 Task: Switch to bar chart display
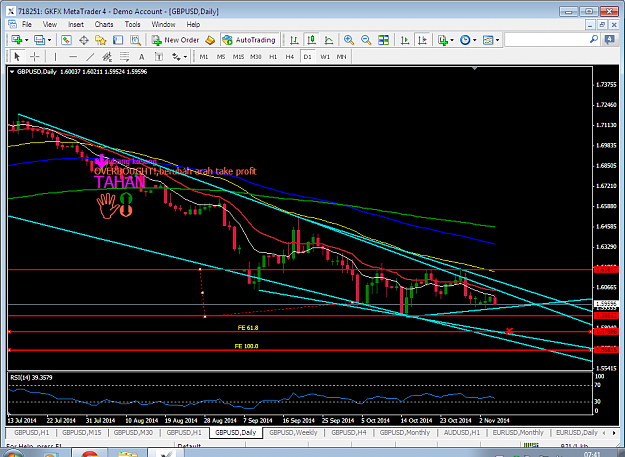coord(294,40)
